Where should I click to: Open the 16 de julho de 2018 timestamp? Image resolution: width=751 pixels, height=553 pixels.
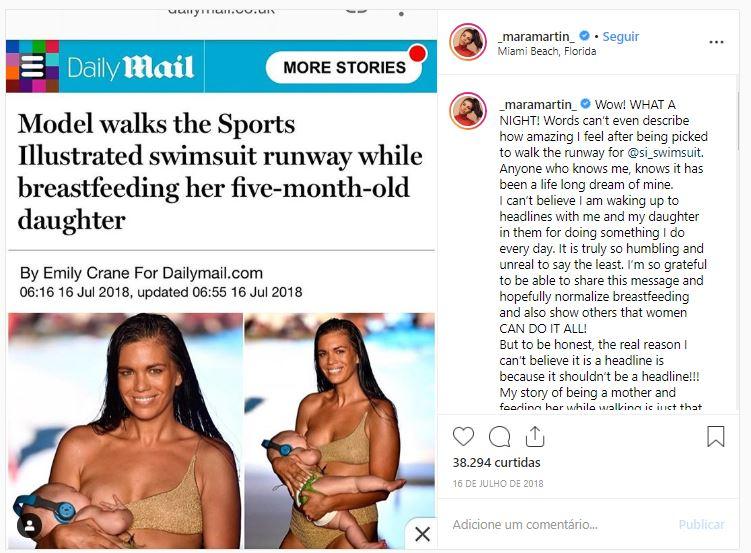pyautogui.click(x=498, y=484)
